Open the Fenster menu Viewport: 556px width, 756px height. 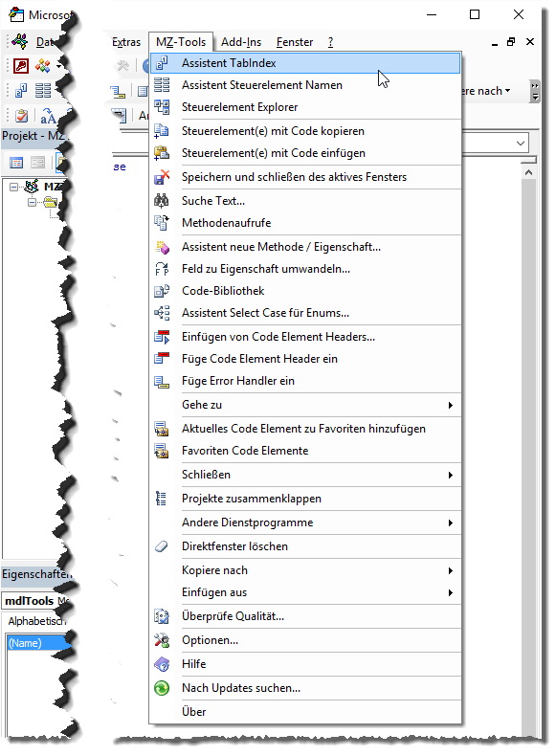point(295,42)
